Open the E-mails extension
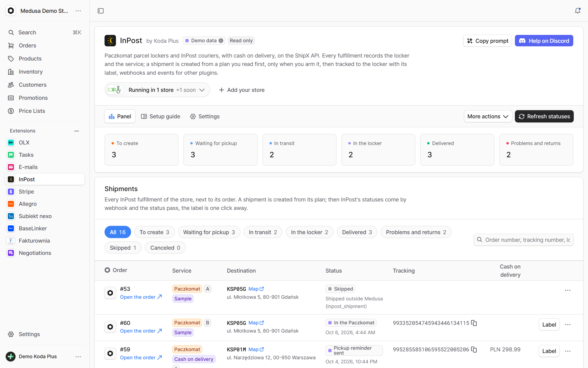The height and width of the screenshot is (368, 588). pyautogui.click(x=45, y=167)
